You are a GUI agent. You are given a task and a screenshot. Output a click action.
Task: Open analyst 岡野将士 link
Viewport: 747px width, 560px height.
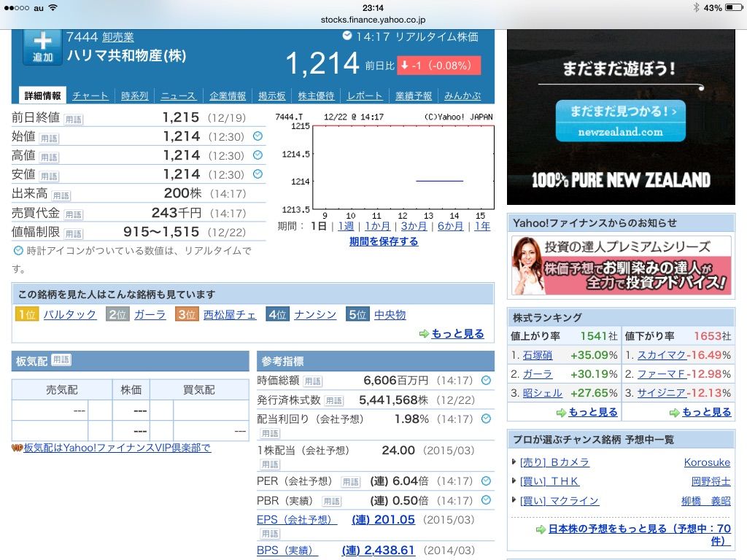coord(711,481)
